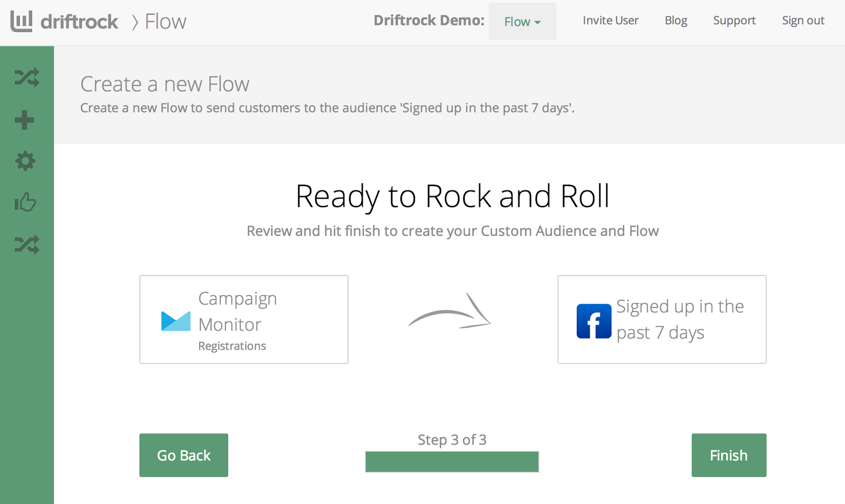Select the Signed up in the past 7 days card
Image resolution: width=845 pixels, height=504 pixels.
[x=662, y=319]
